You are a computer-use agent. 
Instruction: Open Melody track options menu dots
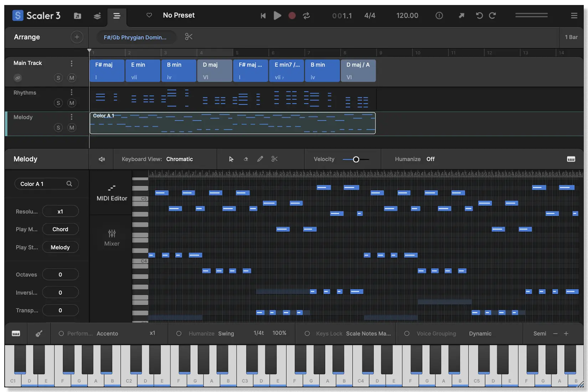pyautogui.click(x=72, y=117)
